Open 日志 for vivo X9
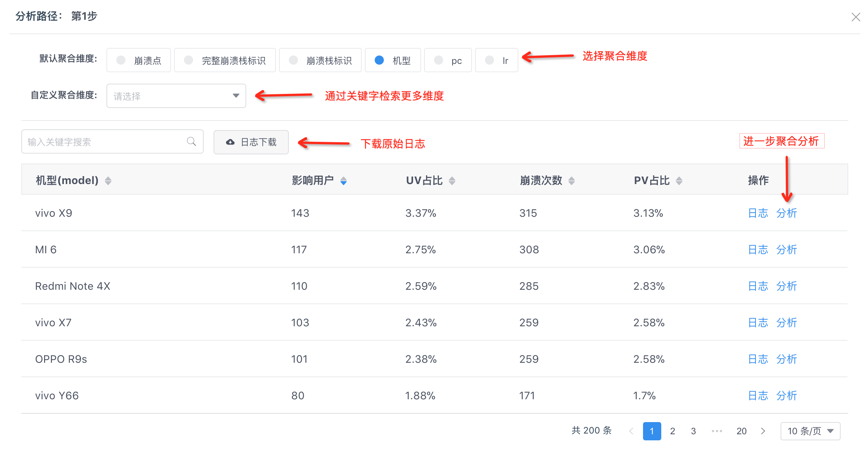Image resolution: width=868 pixels, height=470 pixels. click(758, 213)
